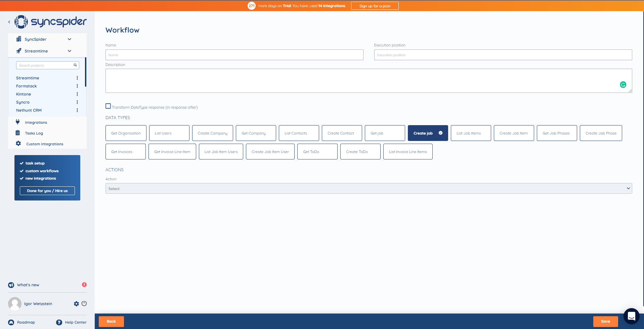Select the Create Company data type
644x329 pixels.
(213, 133)
